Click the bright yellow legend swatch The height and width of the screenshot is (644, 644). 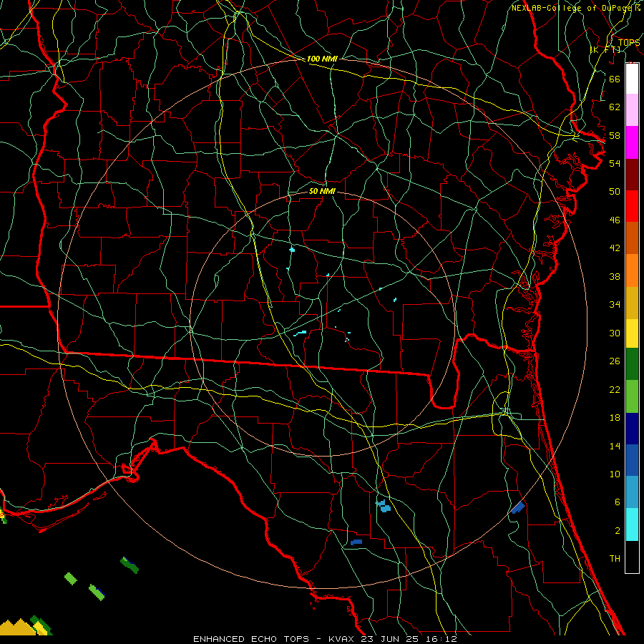[632, 333]
